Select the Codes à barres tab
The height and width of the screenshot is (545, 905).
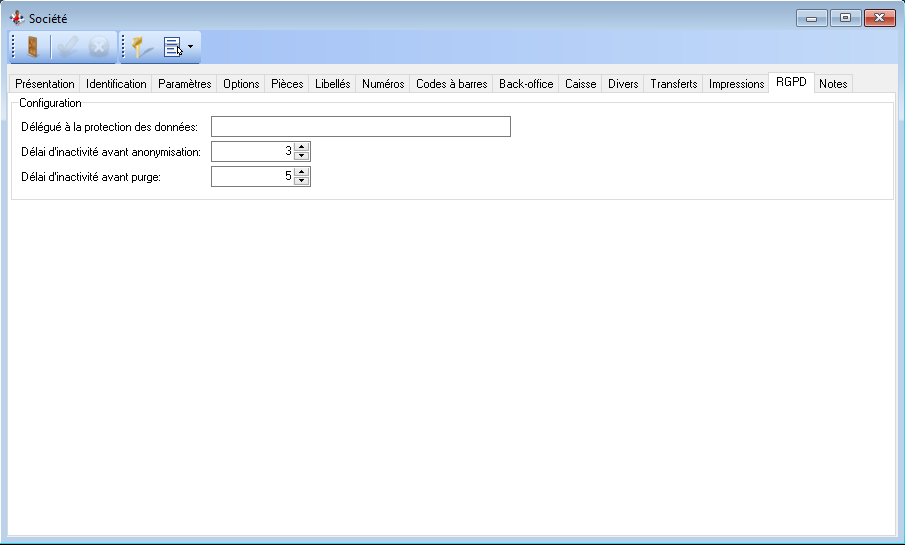(x=451, y=84)
